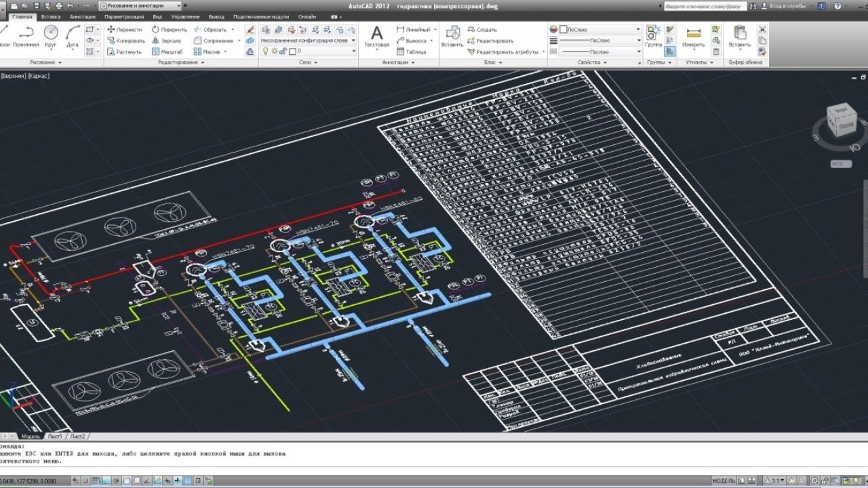This screenshot has height=488, width=868.
Task: Switch to the Аннотации ribbon tab
Action: [x=82, y=16]
